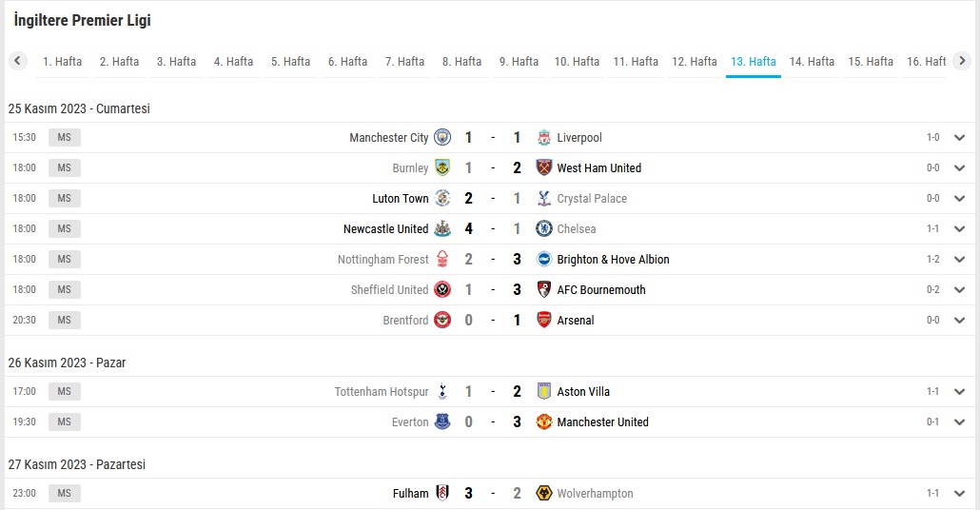980x510 pixels.
Task: Expand the Everton vs Manchester United row
Action: click(x=959, y=422)
